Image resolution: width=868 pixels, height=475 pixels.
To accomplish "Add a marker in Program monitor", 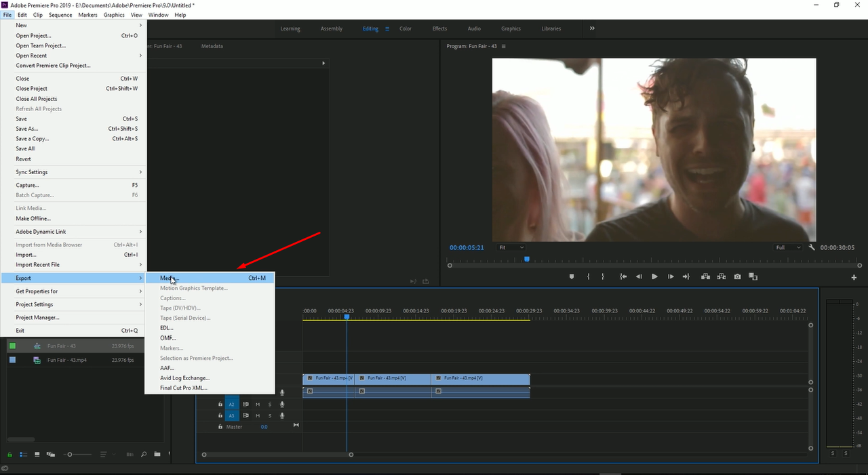I will (572, 276).
